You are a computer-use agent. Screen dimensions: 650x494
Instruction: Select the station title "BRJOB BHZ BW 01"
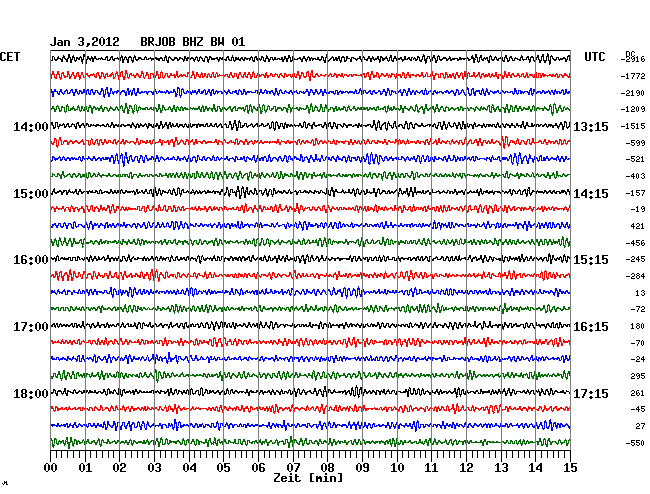tap(193, 42)
